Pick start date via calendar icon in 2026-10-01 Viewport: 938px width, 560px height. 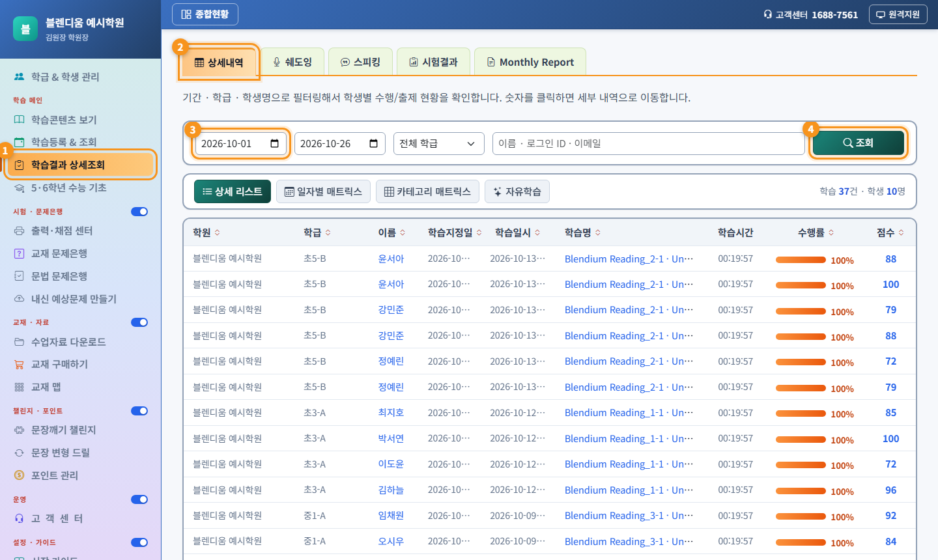tap(275, 143)
